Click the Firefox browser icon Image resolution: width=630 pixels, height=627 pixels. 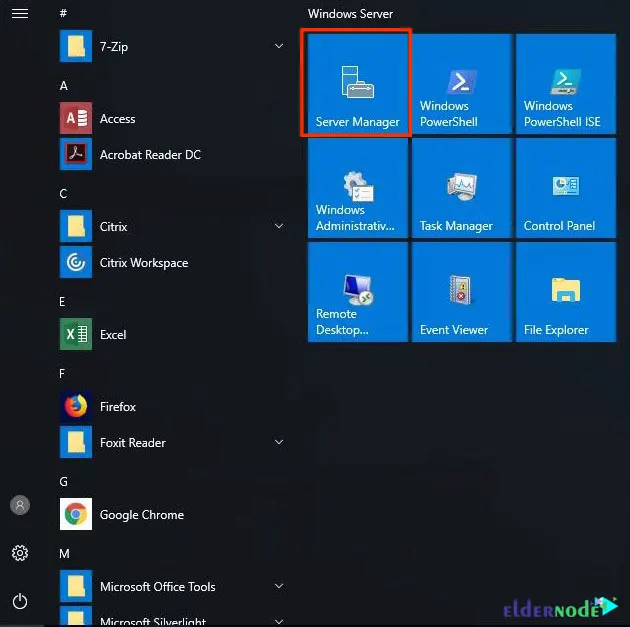coord(76,406)
